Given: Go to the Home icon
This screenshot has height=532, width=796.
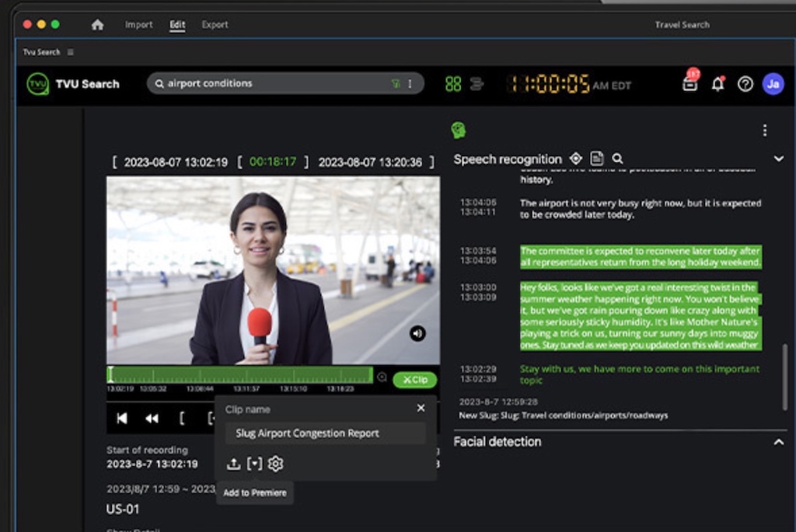Looking at the screenshot, I should click(97, 24).
